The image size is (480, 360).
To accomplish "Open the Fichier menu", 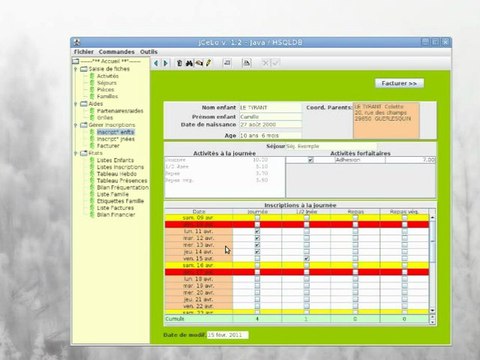I will tap(84, 52).
